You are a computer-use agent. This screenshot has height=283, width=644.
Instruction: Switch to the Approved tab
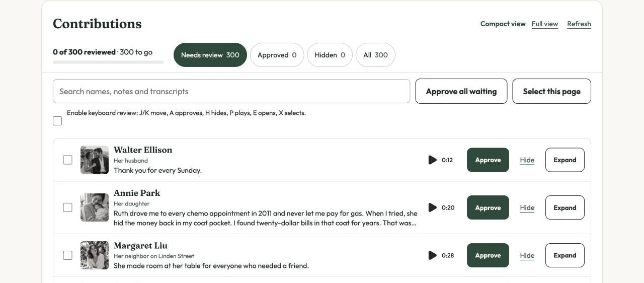[x=277, y=55]
